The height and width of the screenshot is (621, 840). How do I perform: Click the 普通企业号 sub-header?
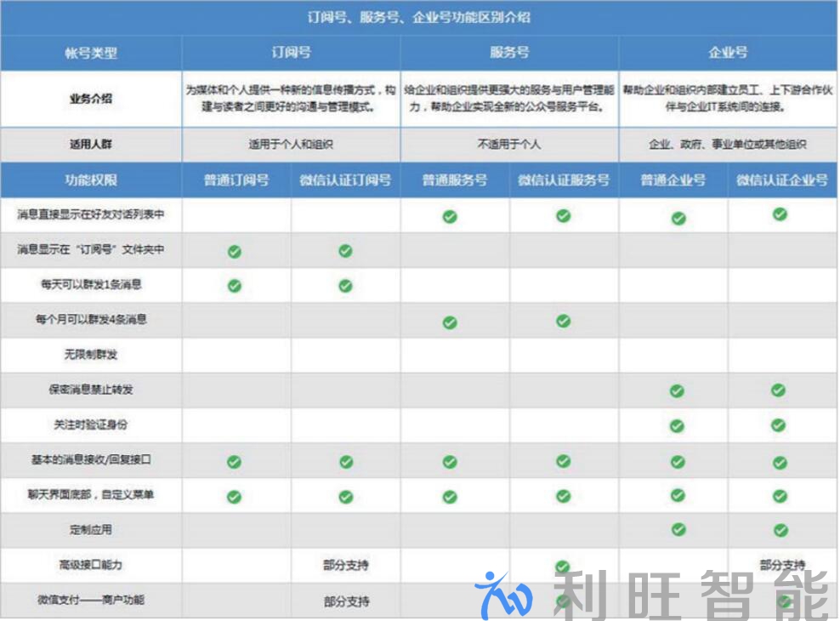pos(673,179)
